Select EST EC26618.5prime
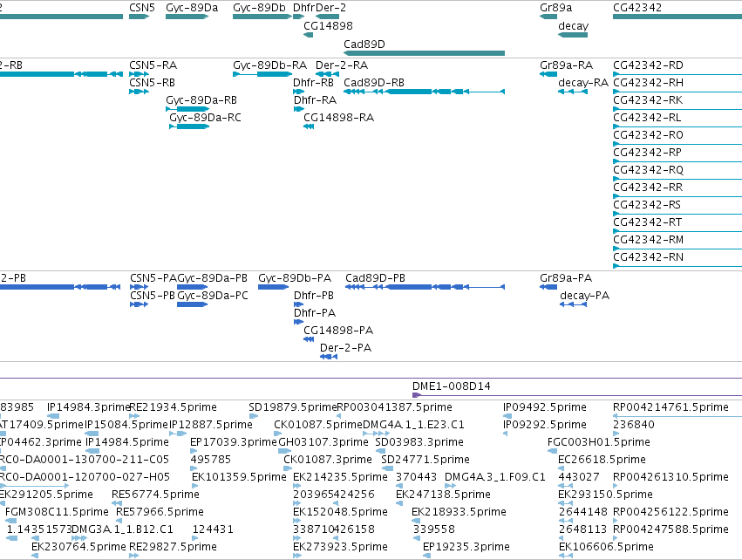The width and height of the screenshot is (742, 560). [x=602, y=460]
